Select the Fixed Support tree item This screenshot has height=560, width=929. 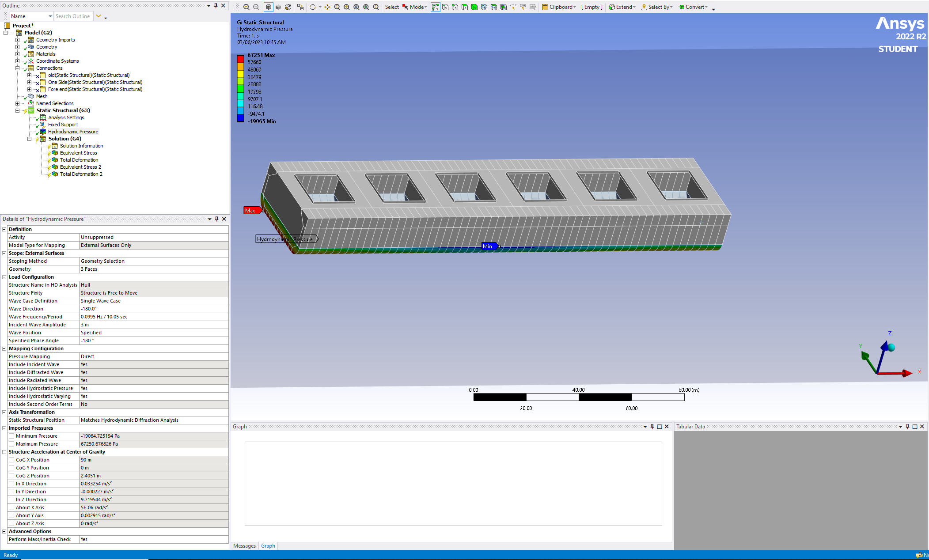point(63,125)
